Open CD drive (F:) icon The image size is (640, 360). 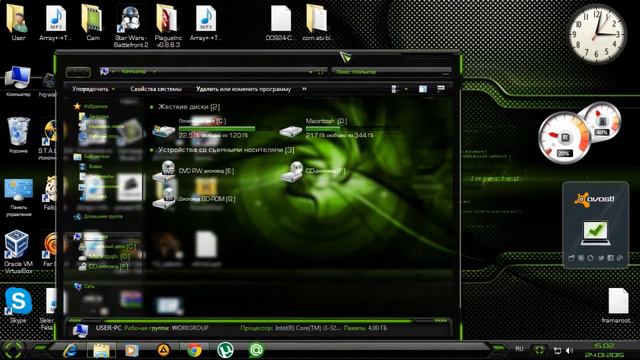pos(292,171)
